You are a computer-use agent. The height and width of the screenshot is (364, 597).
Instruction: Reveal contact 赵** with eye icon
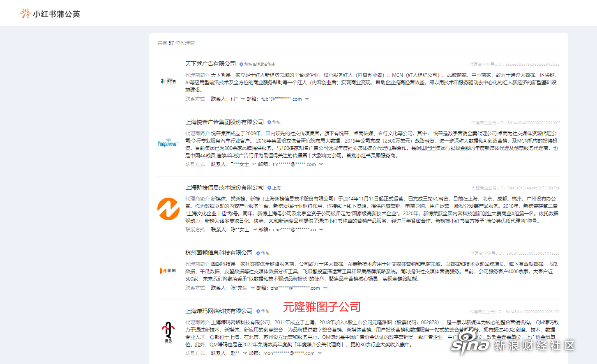pyautogui.click(x=244, y=353)
